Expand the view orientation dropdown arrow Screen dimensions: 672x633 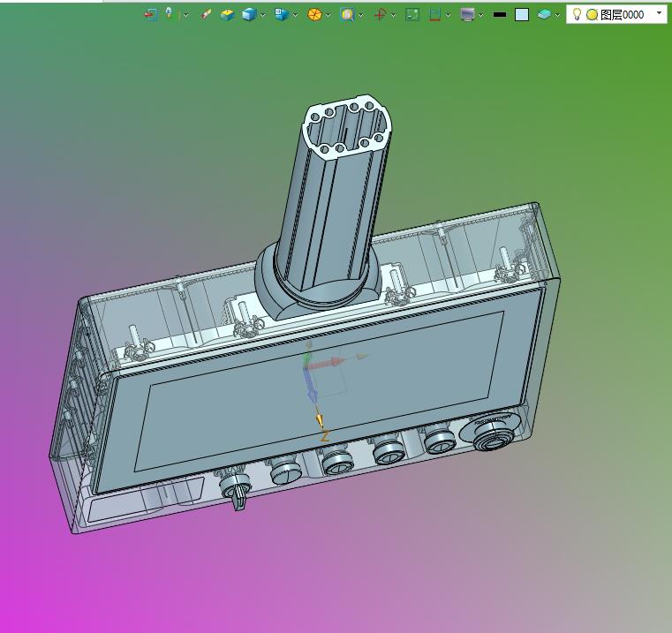pyautogui.click(x=295, y=15)
